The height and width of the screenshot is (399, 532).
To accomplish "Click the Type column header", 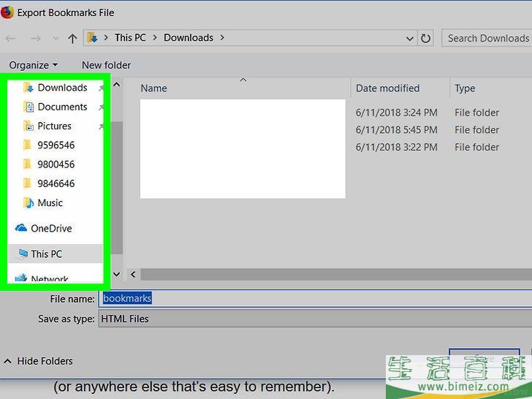I will (x=465, y=88).
